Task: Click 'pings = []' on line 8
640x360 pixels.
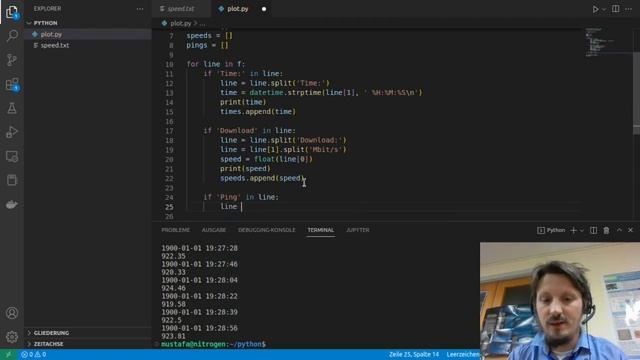Action: click(207, 45)
